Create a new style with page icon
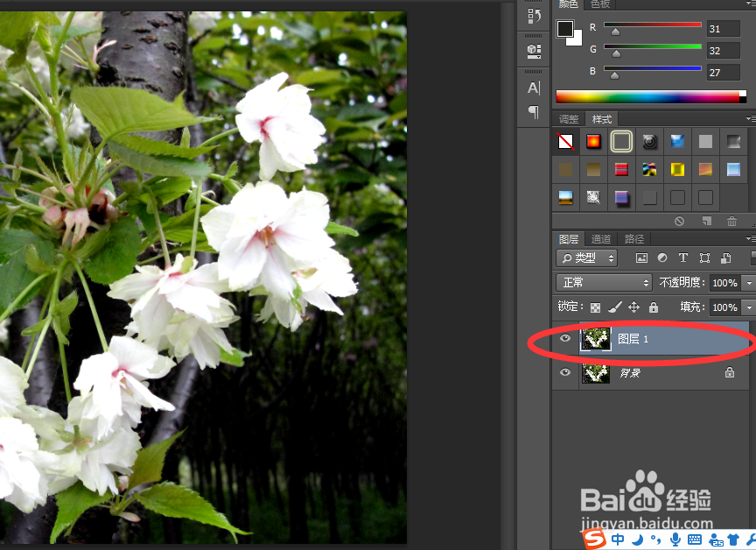The width and height of the screenshot is (756, 550). click(x=707, y=221)
